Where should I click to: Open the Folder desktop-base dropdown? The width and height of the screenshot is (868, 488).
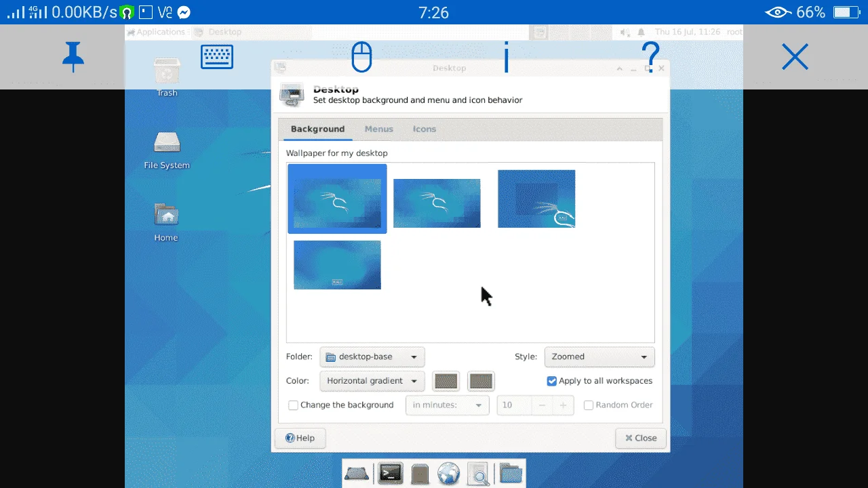click(372, 357)
